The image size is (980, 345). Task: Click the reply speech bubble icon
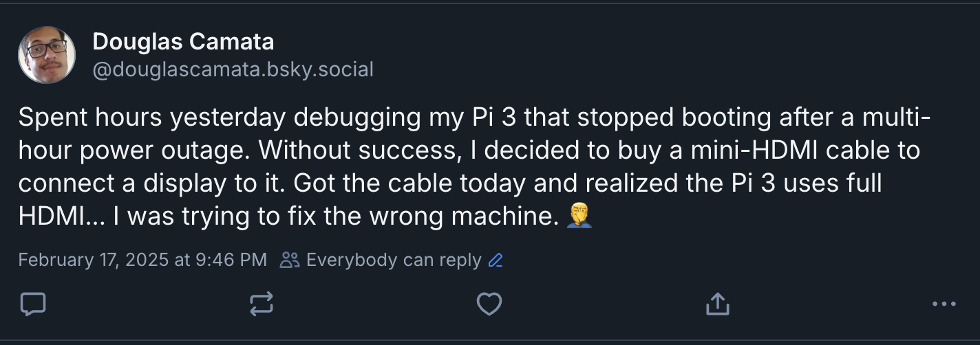[33, 304]
